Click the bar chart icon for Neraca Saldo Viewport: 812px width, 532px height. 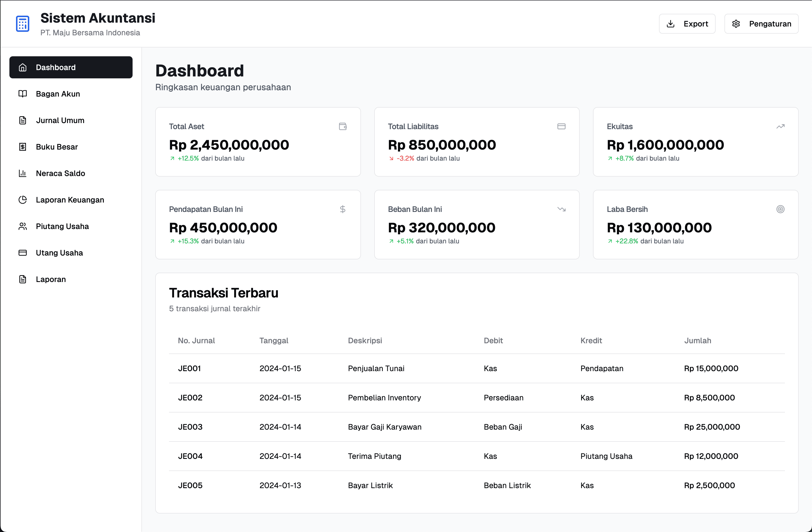click(23, 173)
